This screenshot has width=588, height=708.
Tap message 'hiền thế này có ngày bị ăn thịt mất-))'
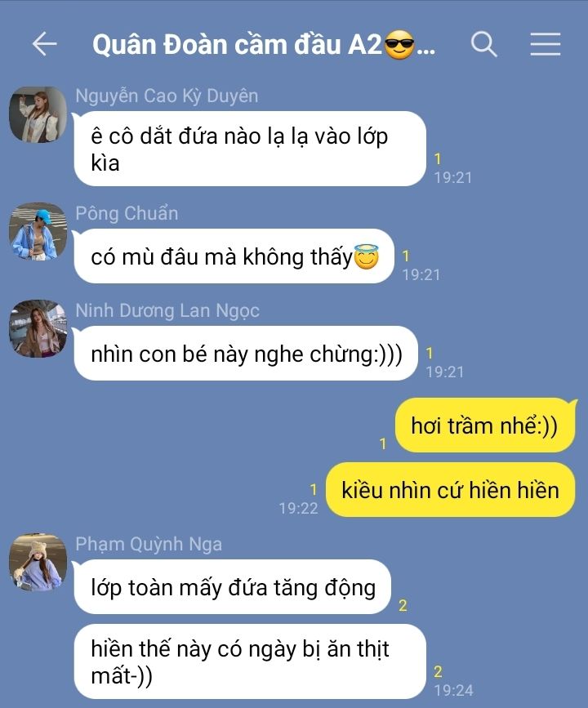(x=250, y=661)
